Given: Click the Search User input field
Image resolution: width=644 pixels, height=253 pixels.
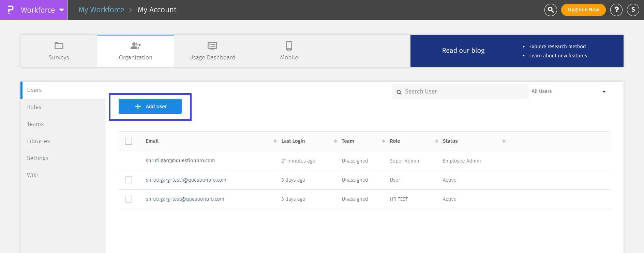Looking at the screenshot, I should pos(464,92).
